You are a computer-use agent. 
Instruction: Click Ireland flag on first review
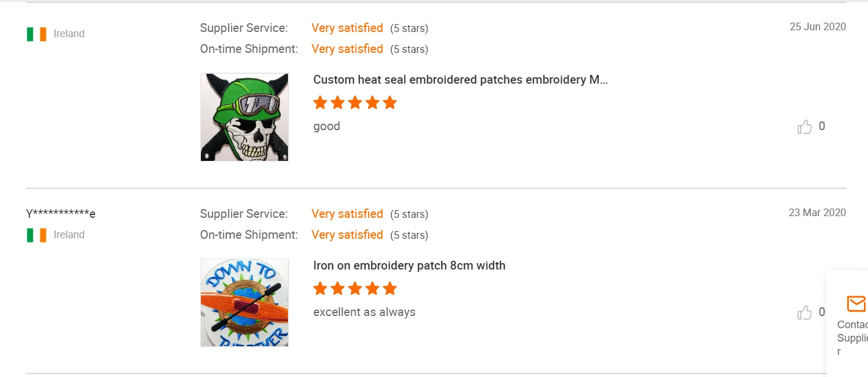[37, 34]
